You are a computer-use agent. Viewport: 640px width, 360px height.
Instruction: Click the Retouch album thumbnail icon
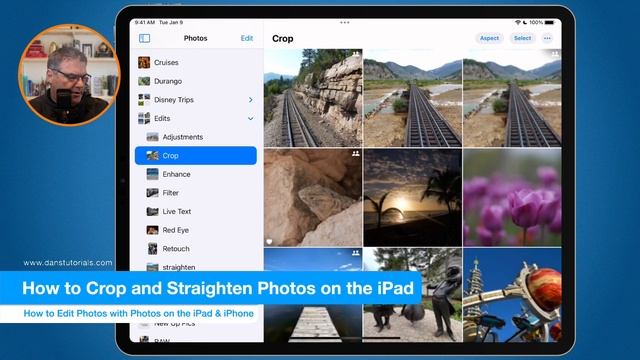click(152, 249)
